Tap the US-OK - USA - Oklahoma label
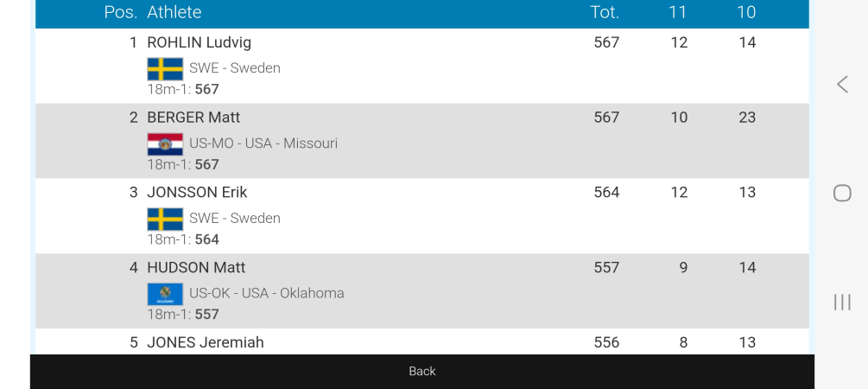This screenshot has height=389, width=868. pyautogui.click(x=267, y=293)
